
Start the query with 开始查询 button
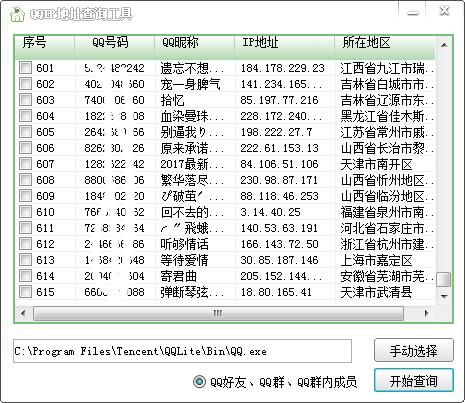(414, 380)
